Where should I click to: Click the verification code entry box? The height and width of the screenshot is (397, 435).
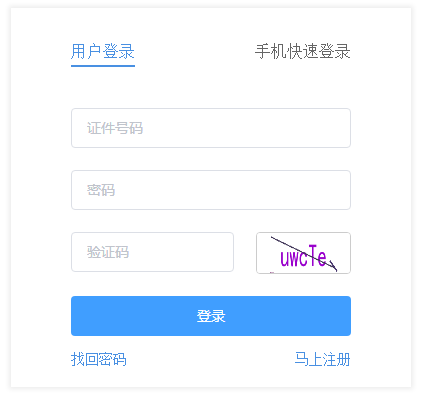click(x=152, y=252)
